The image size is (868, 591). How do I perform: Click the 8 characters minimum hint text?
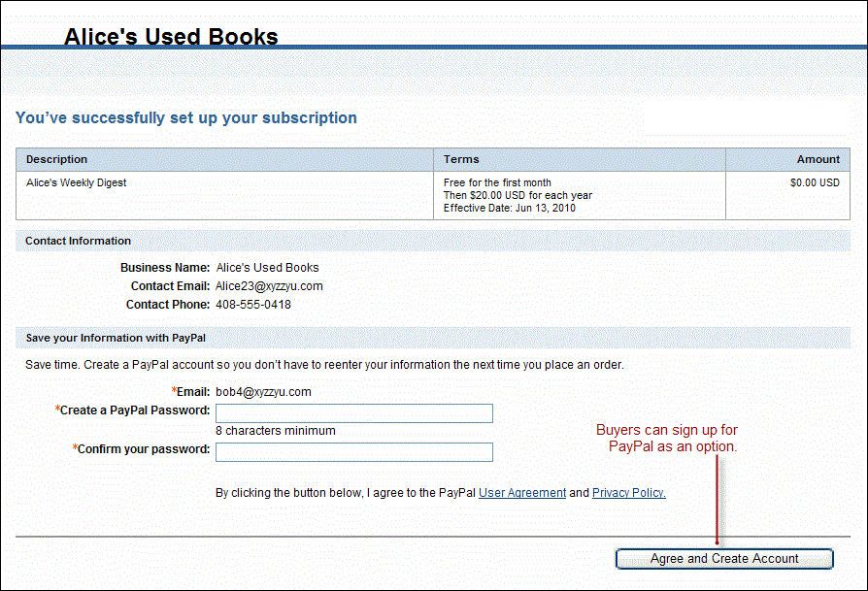(x=276, y=431)
